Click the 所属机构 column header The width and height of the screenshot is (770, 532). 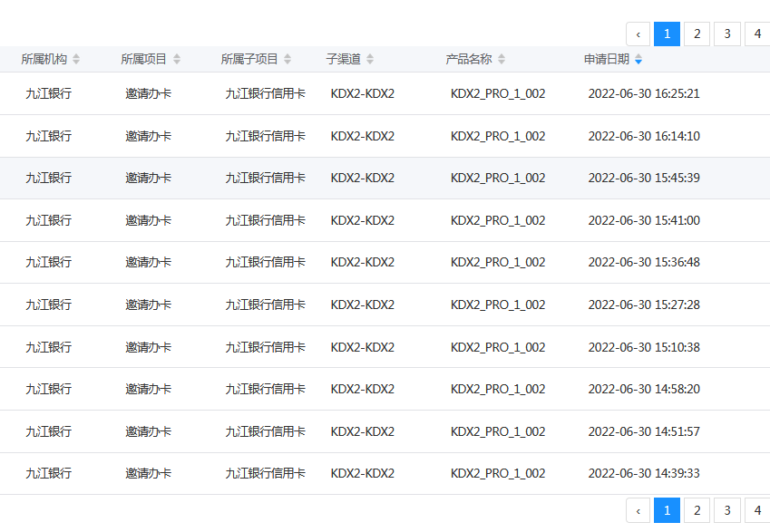point(44,60)
